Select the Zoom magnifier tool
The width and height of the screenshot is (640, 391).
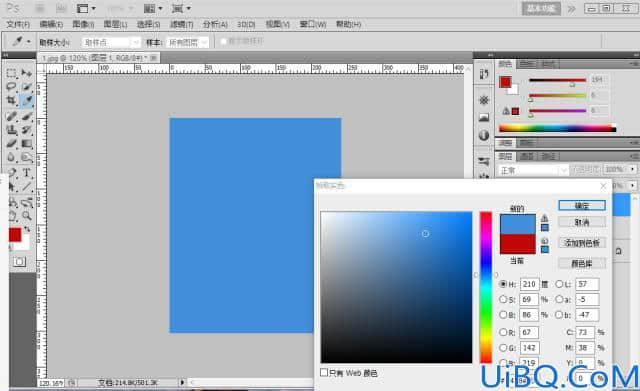27,215
